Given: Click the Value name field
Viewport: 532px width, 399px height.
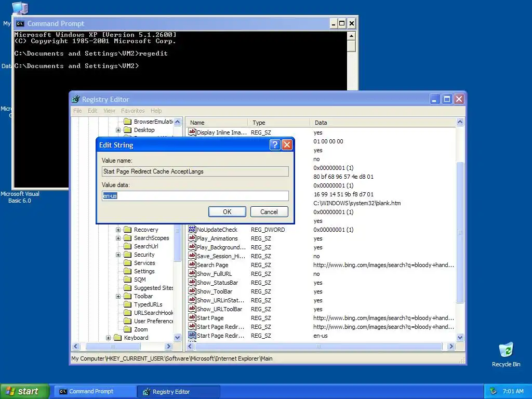Looking at the screenshot, I should 195,171.
